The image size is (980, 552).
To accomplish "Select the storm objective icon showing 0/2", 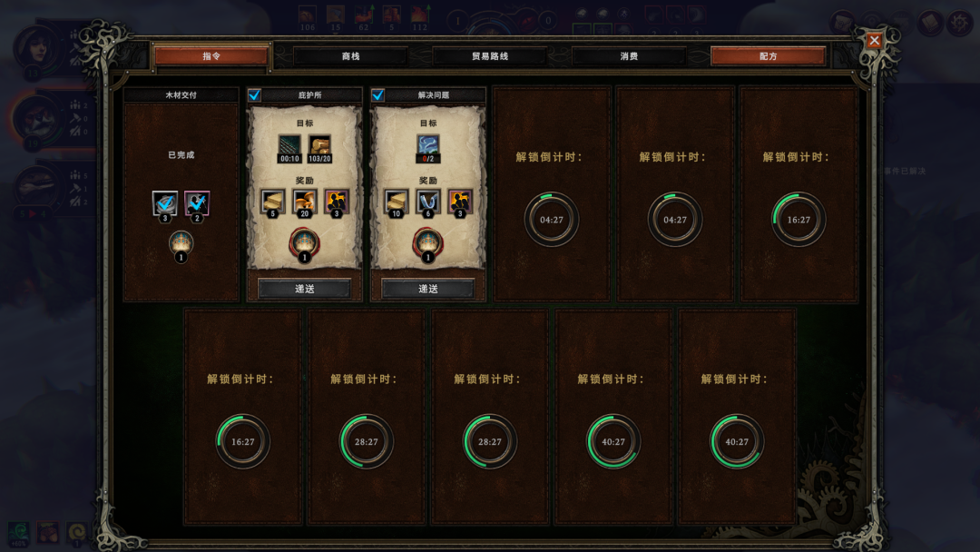I will pyautogui.click(x=428, y=149).
